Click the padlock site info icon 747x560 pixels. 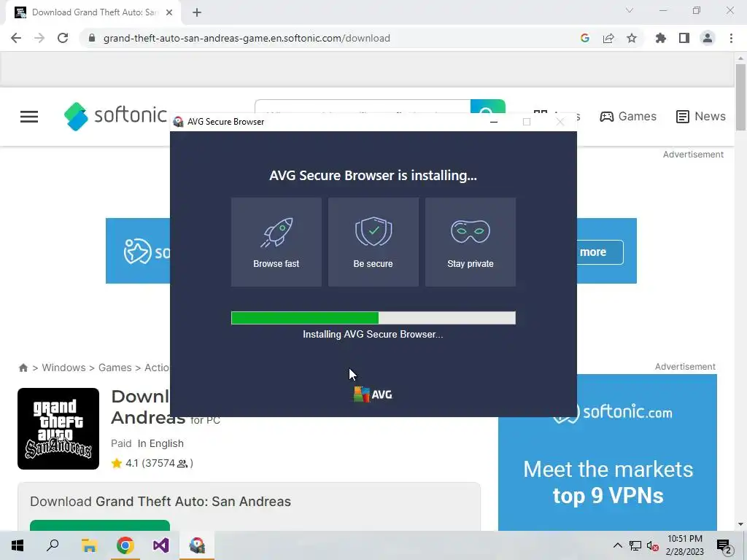[x=92, y=38]
